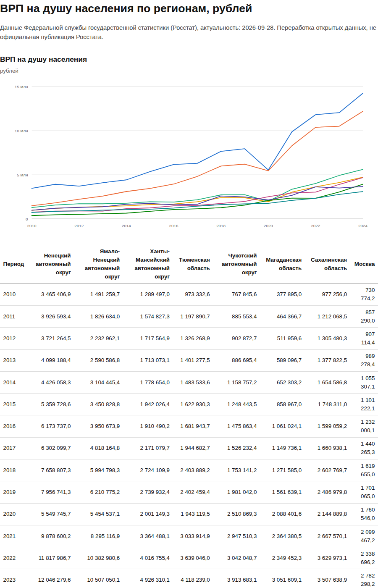Click the Магаданская область column header
Viewport: 378px width, 588px height.
tap(283, 264)
